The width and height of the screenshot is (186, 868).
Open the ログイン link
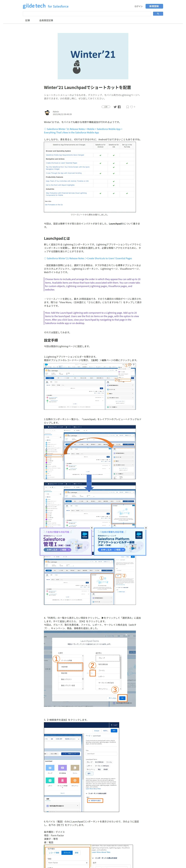click(x=138, y=6)
